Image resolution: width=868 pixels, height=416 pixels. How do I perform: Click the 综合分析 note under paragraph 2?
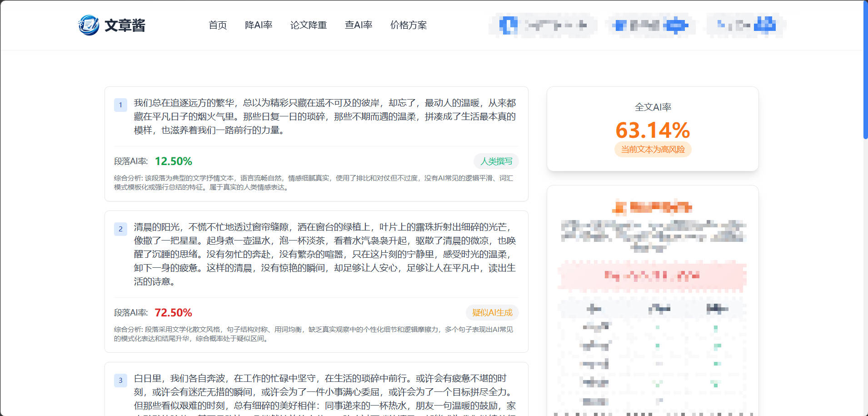click(314, 334)
